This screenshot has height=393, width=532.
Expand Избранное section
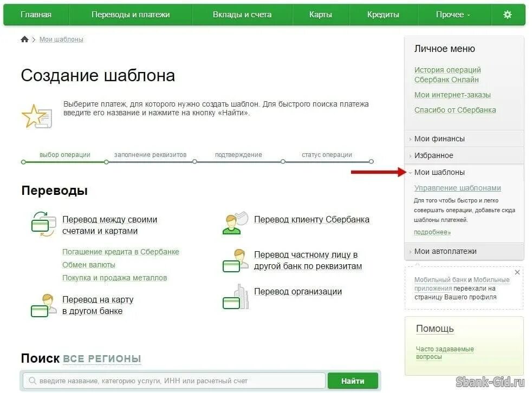464,155
